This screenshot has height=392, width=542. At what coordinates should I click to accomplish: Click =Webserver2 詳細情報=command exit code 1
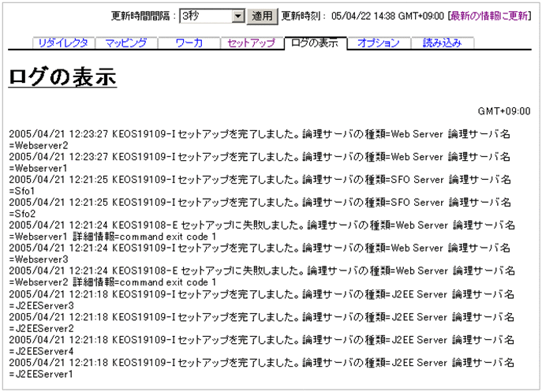[113, 282]
